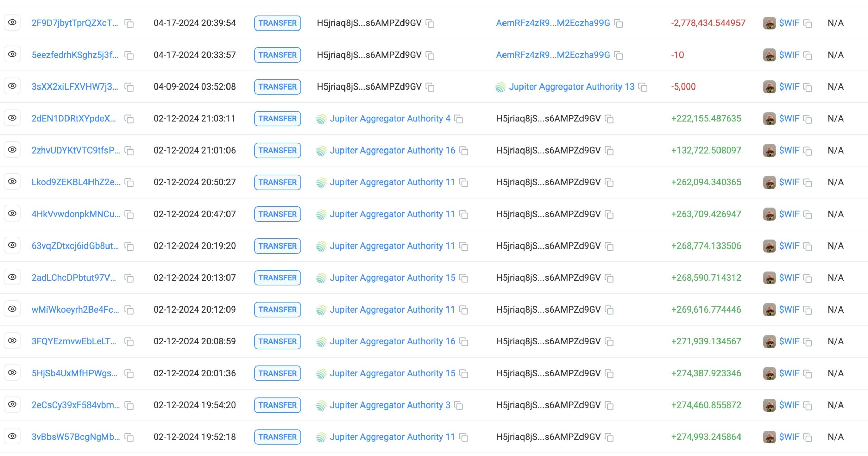Open transaction wMiWkoeyrh2Be4Fc... link
The image size is (868, 456).
point(75,310)
